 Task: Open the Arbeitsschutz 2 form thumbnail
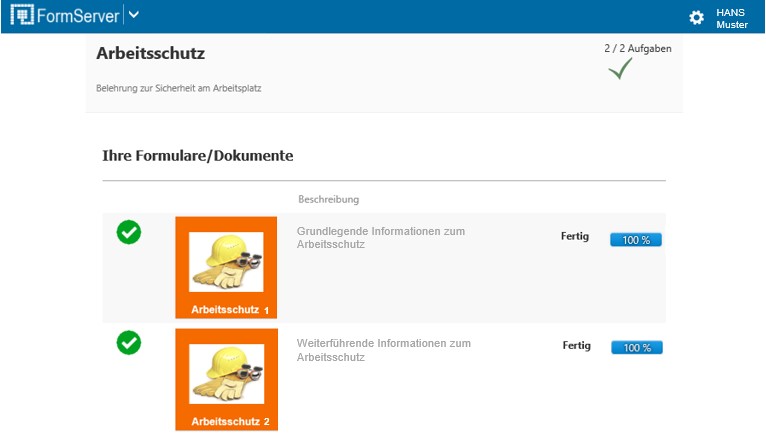point(226,379)
